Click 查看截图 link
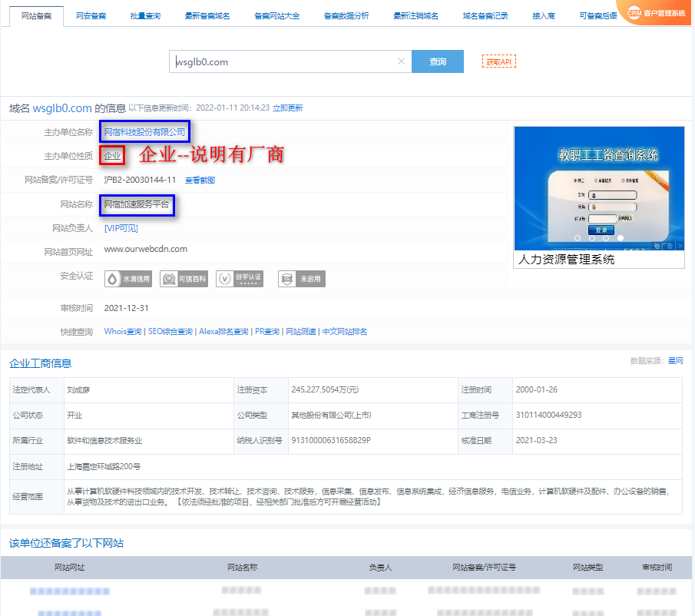This screenshot has height=616, width=695. [x=200, y=180]
